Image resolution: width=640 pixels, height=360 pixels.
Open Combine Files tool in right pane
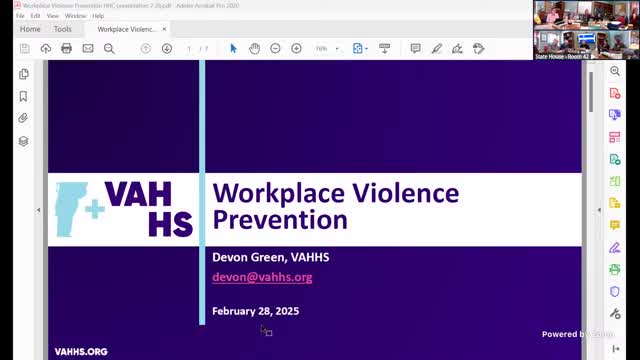click(x=615, y=115)
